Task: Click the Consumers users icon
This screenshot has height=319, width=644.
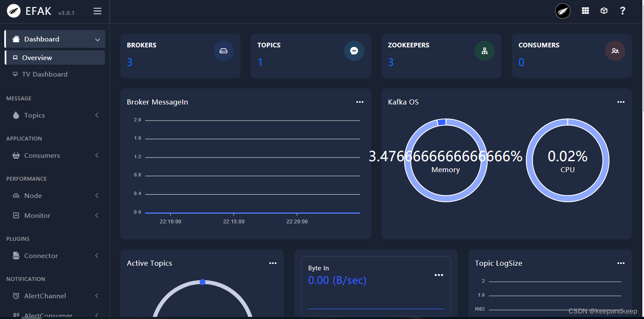Action: pyautogui.click(x=615, y=51)
